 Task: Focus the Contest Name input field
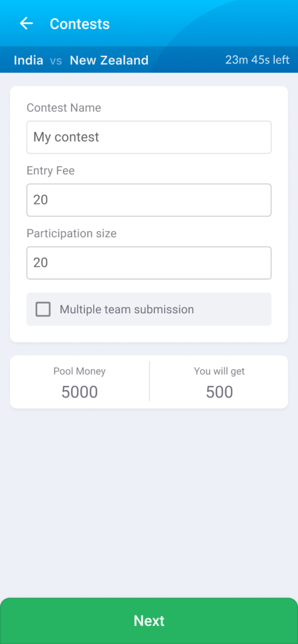click(x=149, y=137)
